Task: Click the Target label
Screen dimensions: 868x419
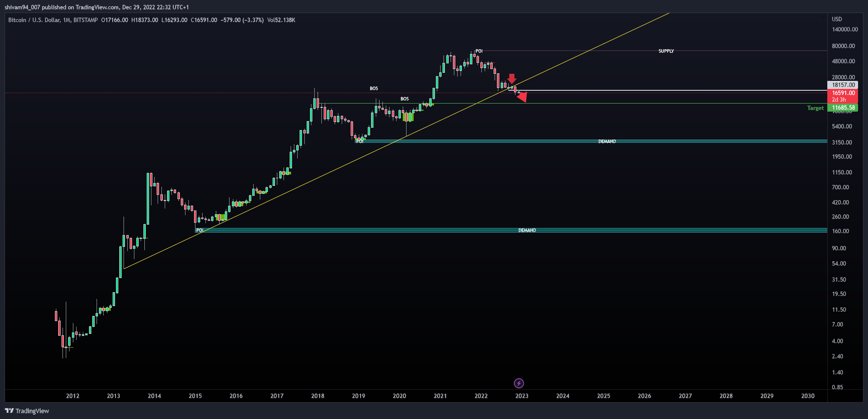Action: pyautogui.click(x=815, y=108)
